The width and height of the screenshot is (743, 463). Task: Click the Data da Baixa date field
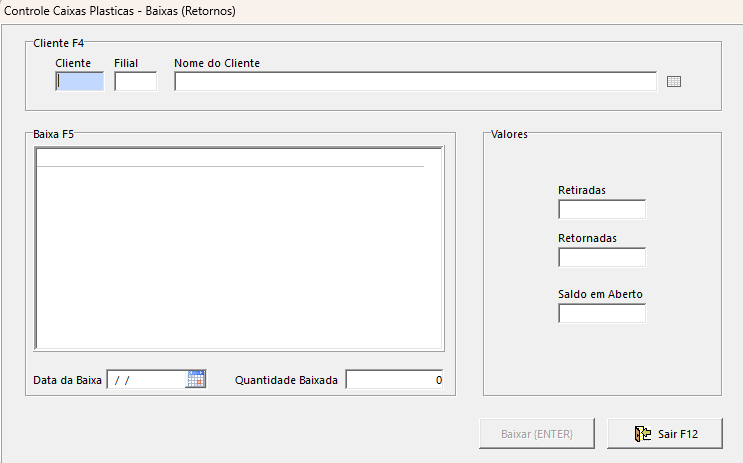[x=146, y=380]
